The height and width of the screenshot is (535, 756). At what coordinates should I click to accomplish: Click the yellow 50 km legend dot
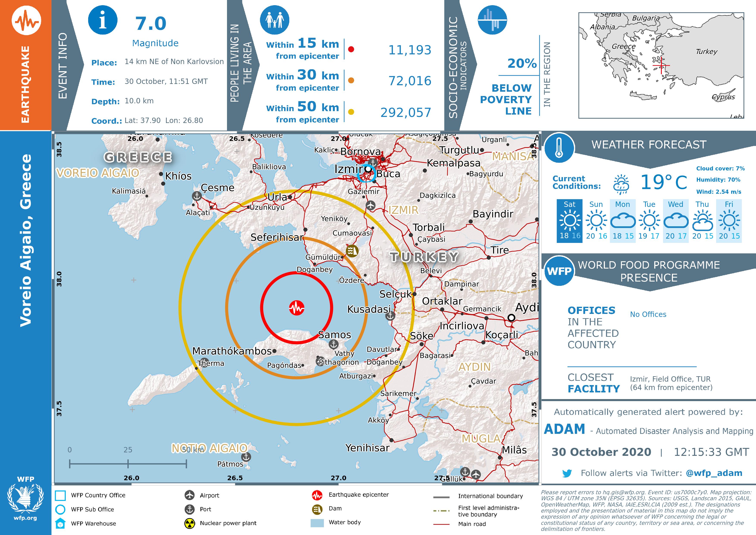[x=351, y=112]
